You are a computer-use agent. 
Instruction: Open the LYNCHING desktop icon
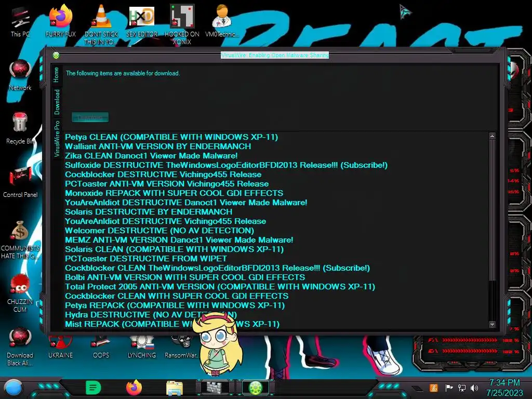point(142,345)
